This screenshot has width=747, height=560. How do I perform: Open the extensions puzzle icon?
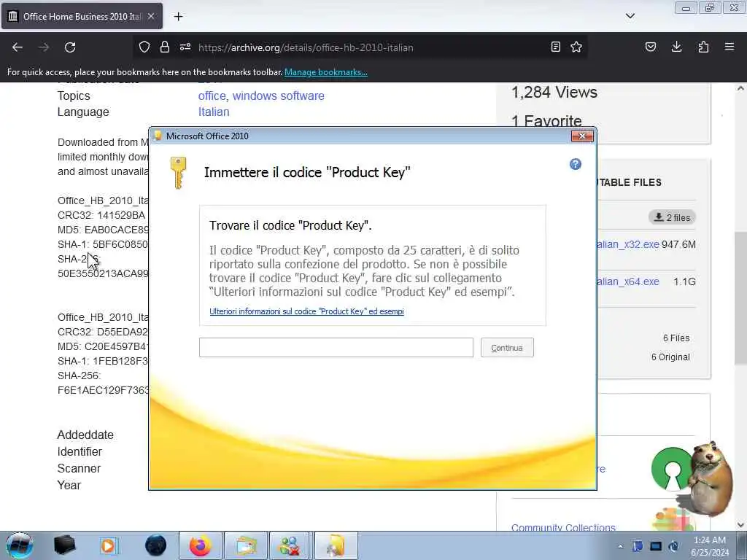point(703,47)
